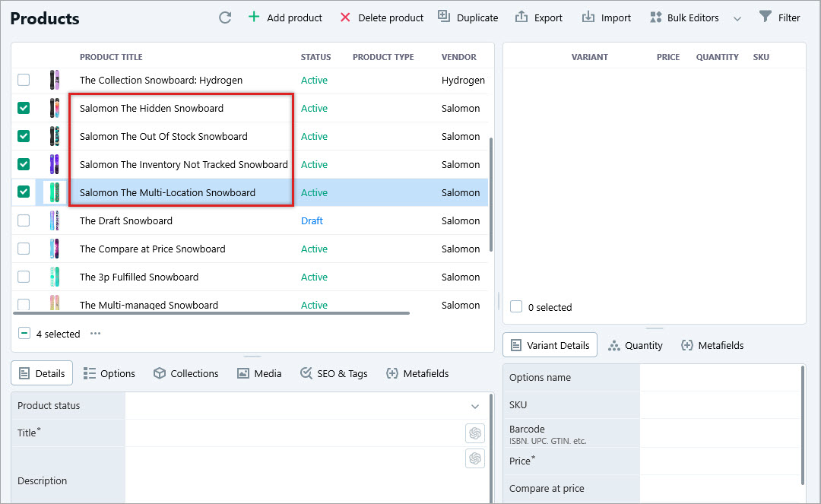
Task: Click the refresh products icon
Action: (225, 17)
